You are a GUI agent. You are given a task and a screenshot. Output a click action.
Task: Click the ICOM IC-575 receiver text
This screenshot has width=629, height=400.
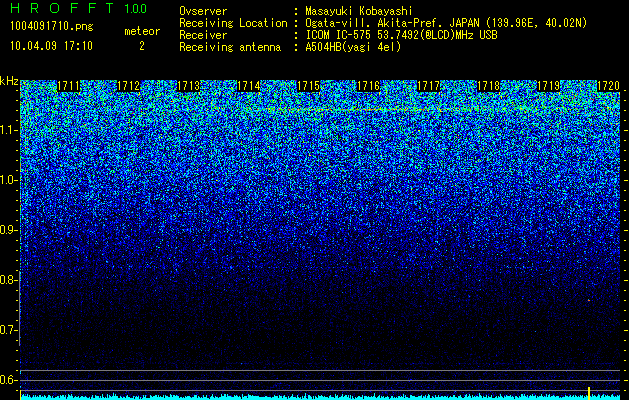401,35
